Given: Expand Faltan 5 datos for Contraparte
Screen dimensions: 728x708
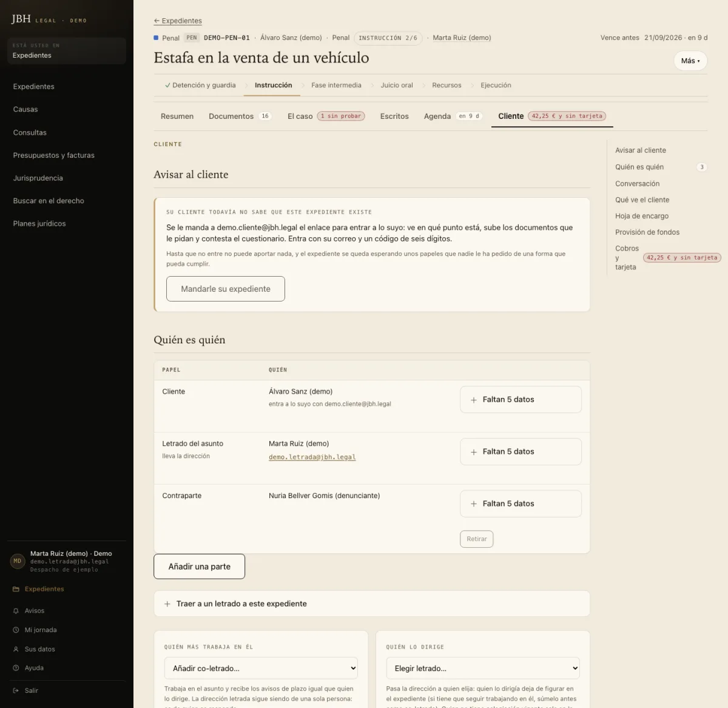Looking at the screenshot, I should 521,504.
